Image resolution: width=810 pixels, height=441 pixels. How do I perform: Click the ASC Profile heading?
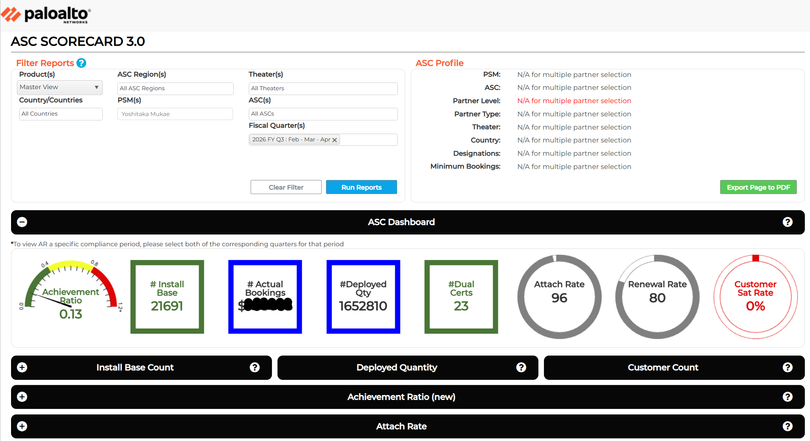(x=440, y=63)
